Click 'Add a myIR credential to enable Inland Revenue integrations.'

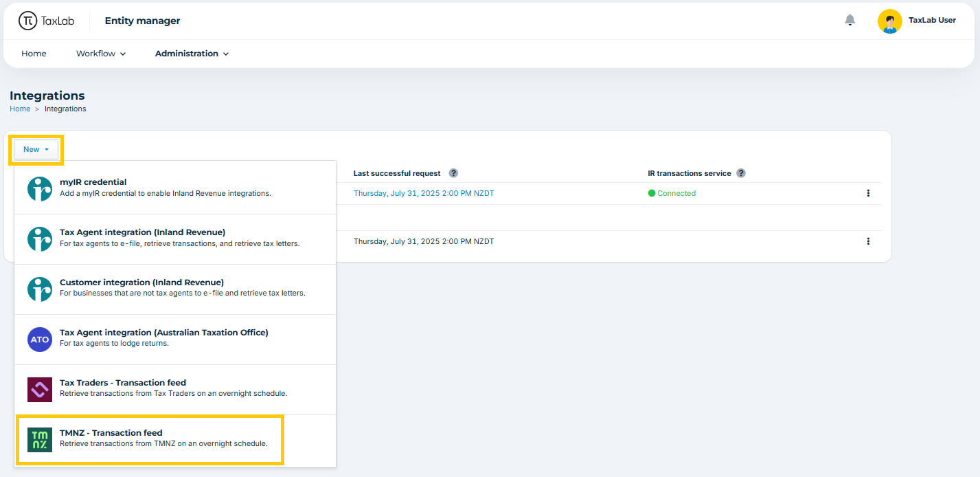click(166, 193)
